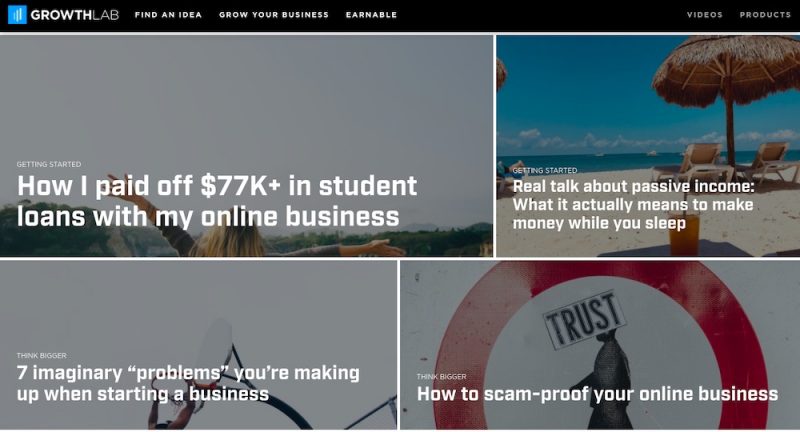Click the orange drink glass in beach photo
800x432 pixels.
(x=684, y=235)
